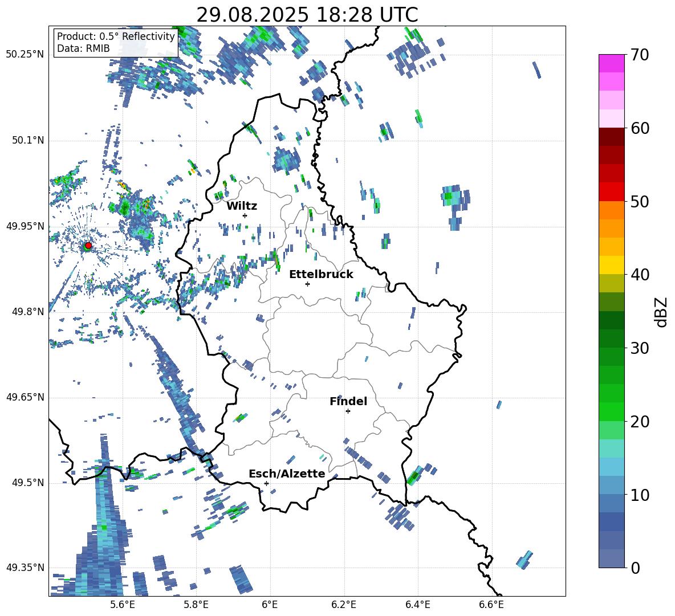The width and height of the screenshot is (675, 616).
Task: Click the 49.65°N latitude label
Action: point(25,397)
